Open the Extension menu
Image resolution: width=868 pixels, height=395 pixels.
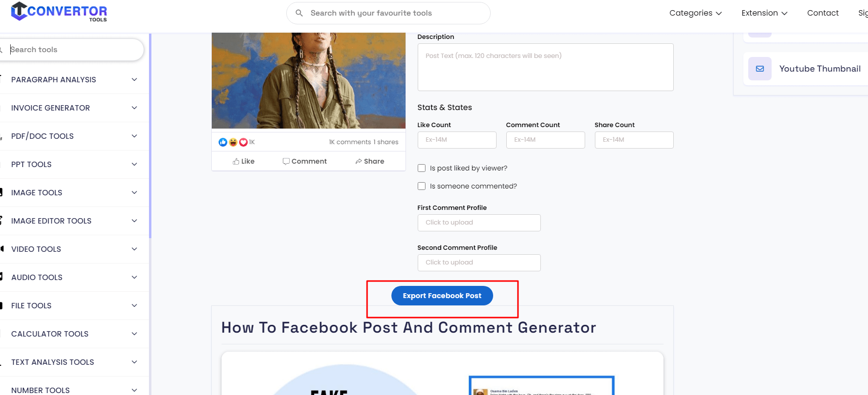pyautogui.click(x=764, y=13)
